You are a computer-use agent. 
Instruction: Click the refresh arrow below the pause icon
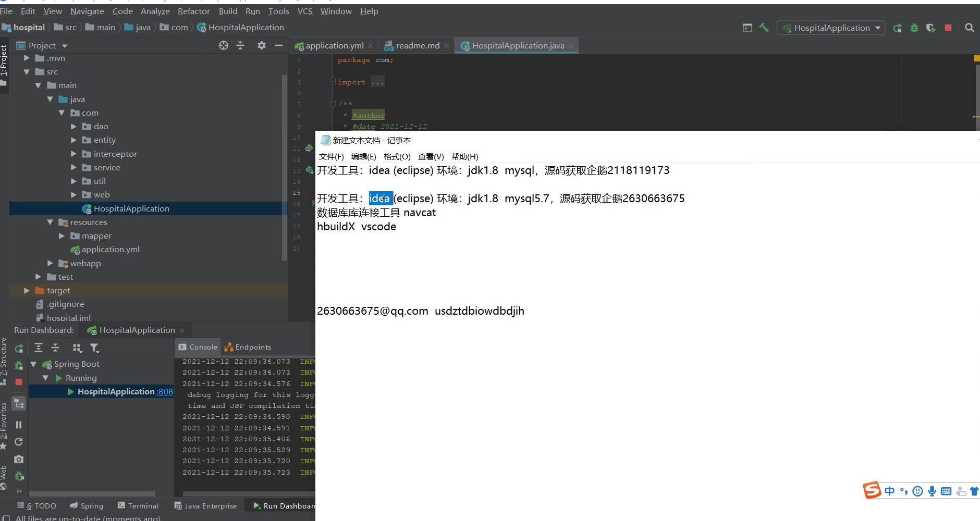click(19, 442)
